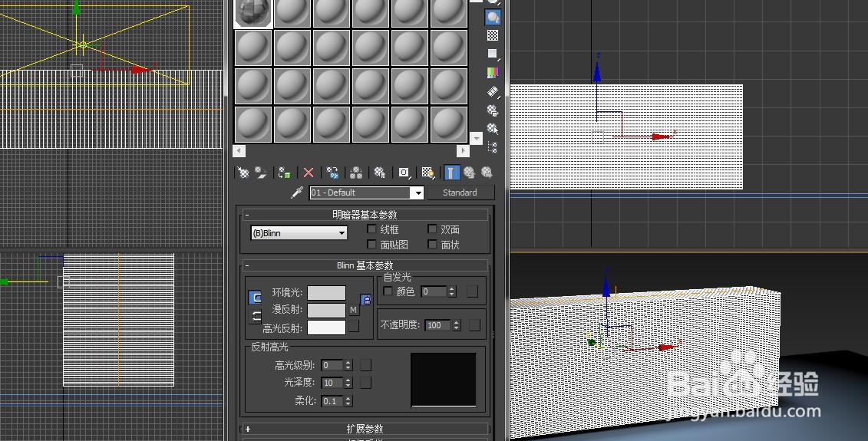Toggle the Show End Result button
868x441 pixels.
pyautogui.click(x=451, y=173)
